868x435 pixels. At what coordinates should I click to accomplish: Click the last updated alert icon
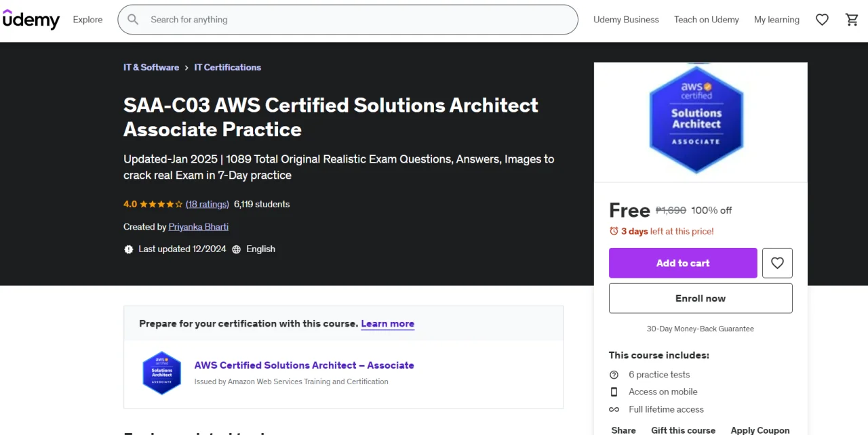(x=129, y=249)
